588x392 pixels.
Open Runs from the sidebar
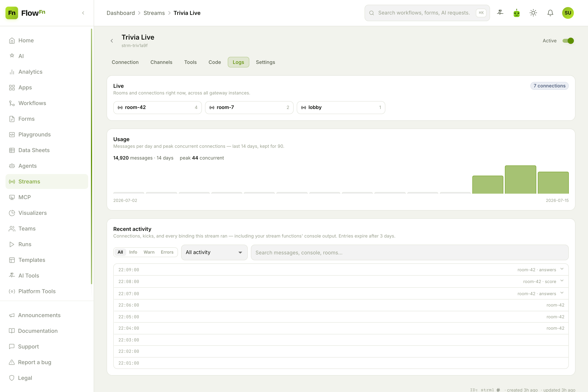pyautogui.click(x=47, y=244)
